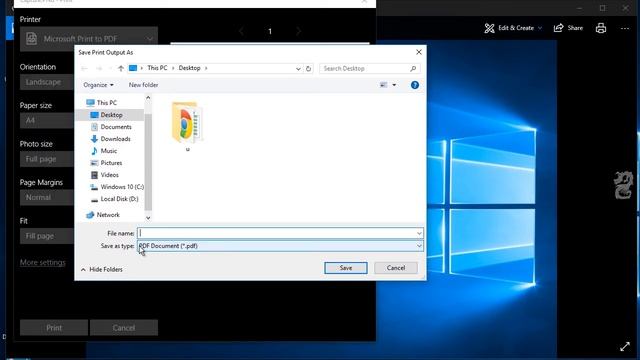Click the Forward arrow in save dialog

tap(99, 69)
